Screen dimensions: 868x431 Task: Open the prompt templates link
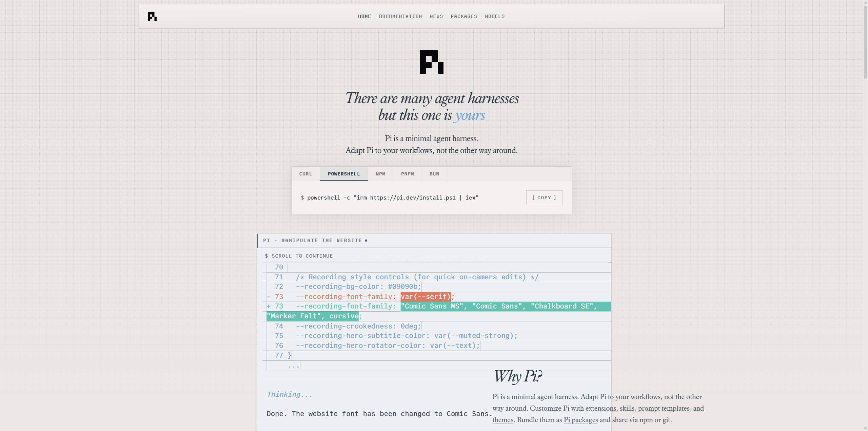coord(664,409)
